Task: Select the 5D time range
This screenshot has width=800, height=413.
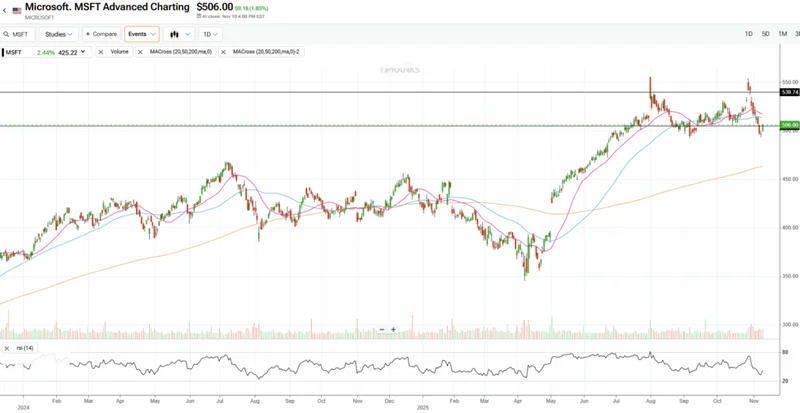Action: tap(765, 34)
